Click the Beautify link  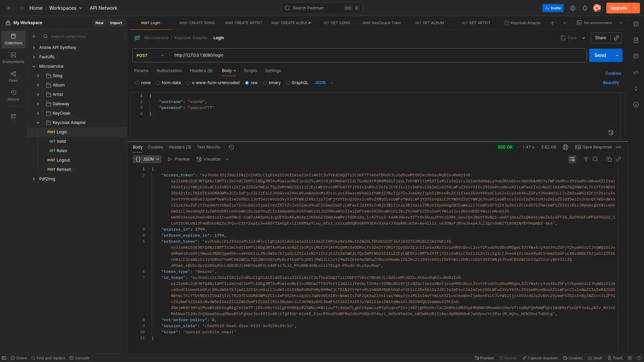coord(611,83)
